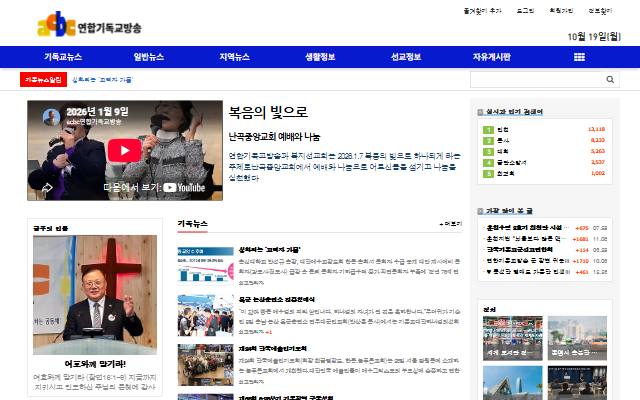Screen dimensions: 640x400
Task: Click the 회원가입 link
Action: click(561, 11)
